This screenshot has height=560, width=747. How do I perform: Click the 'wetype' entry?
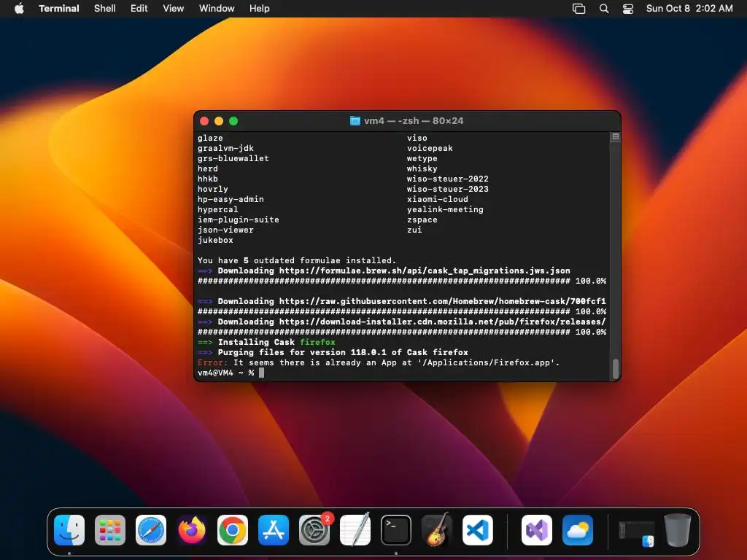(422, 158)
